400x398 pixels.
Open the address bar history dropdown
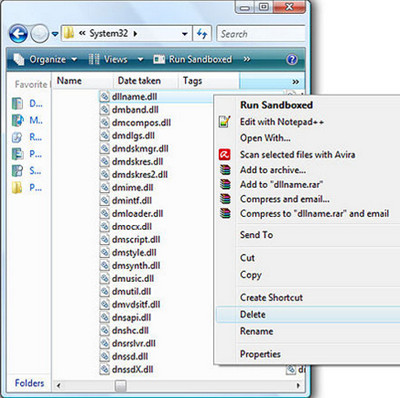pos(184,34)
